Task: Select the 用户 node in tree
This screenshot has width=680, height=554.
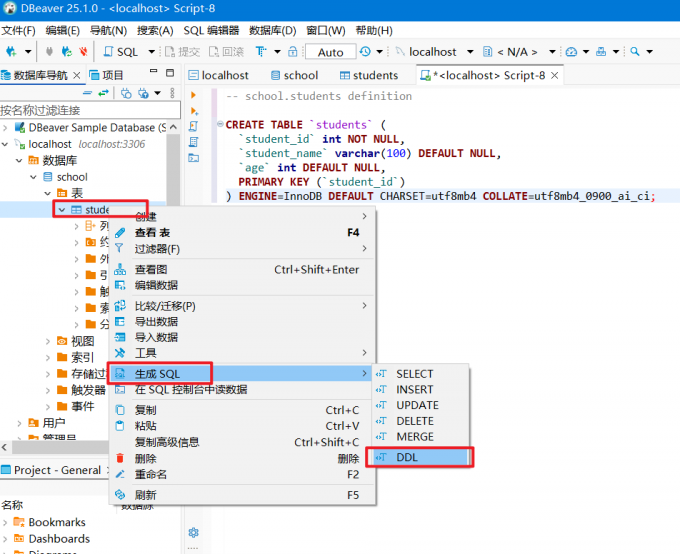Action: (x=47, y=423)
